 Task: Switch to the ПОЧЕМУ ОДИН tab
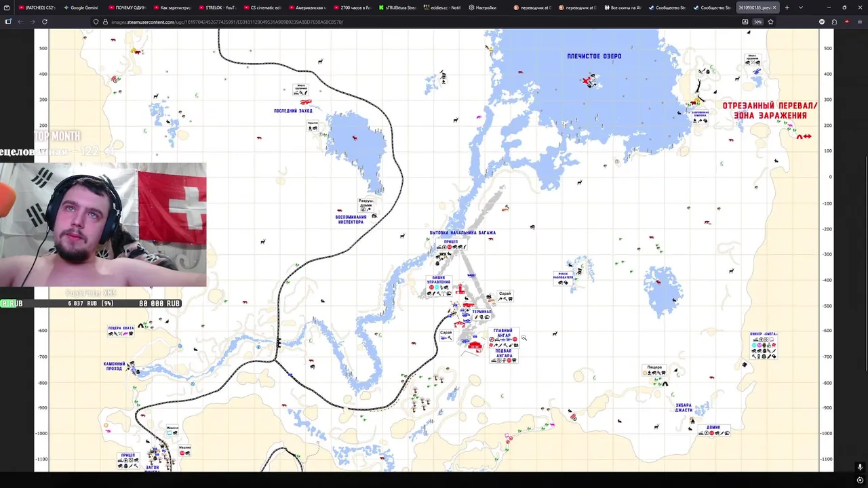[127, 7]
